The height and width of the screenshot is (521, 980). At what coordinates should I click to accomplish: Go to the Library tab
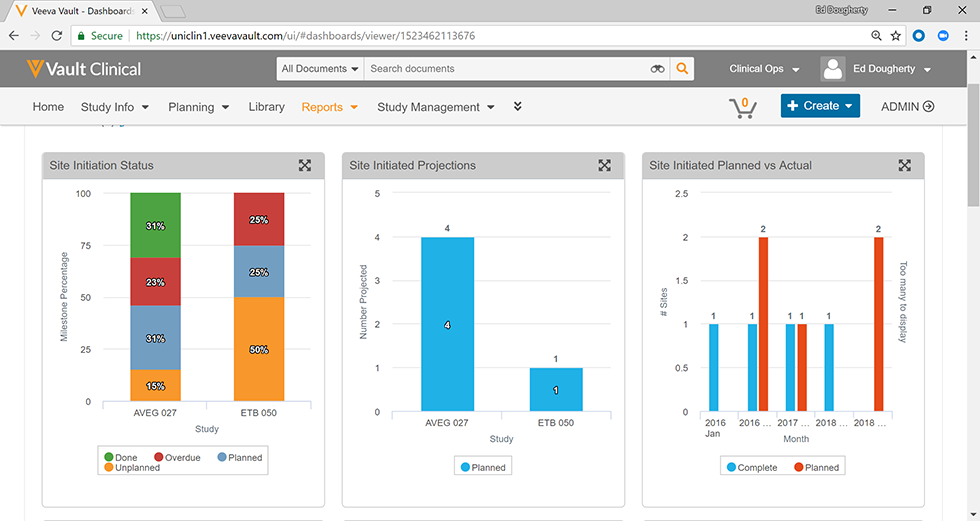(266, 107)
